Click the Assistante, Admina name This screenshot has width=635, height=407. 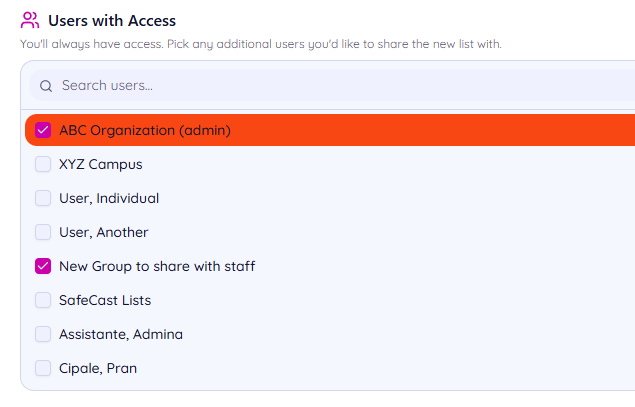point(121,335)
